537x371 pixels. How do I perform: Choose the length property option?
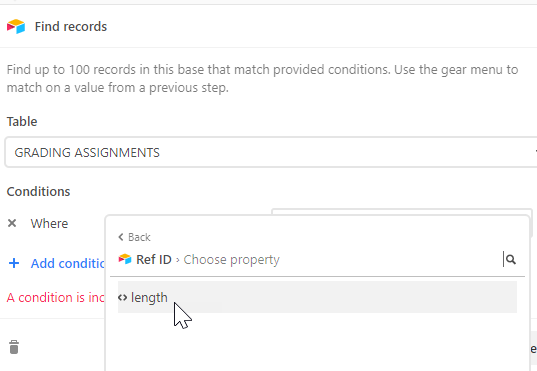pos(317,297)
